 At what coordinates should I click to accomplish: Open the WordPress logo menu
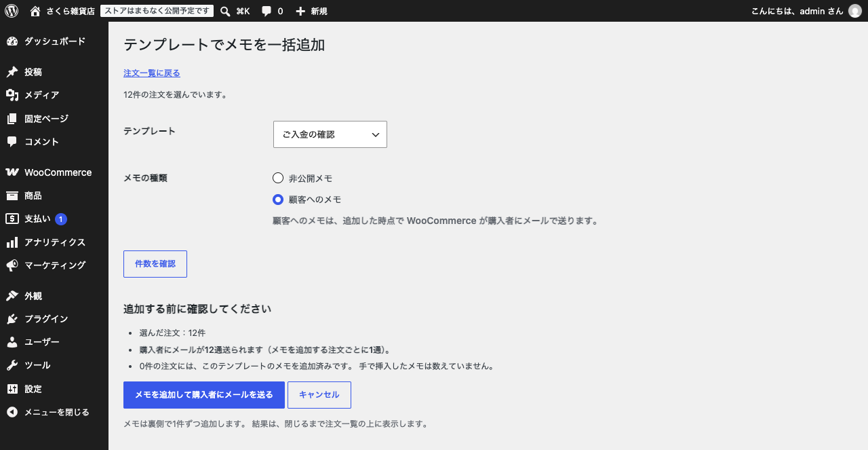click(x=12, y=11)
